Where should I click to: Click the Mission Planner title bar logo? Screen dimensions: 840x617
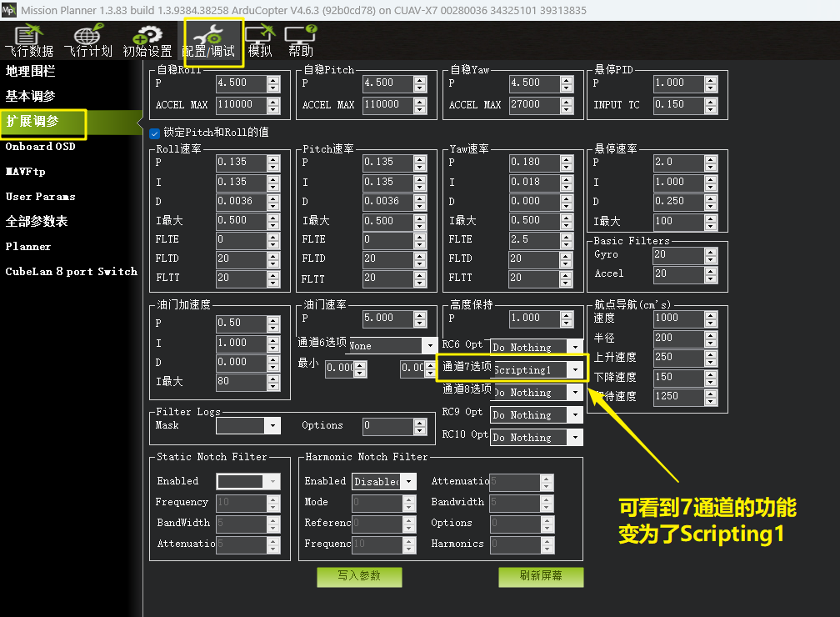click(8, 10)
